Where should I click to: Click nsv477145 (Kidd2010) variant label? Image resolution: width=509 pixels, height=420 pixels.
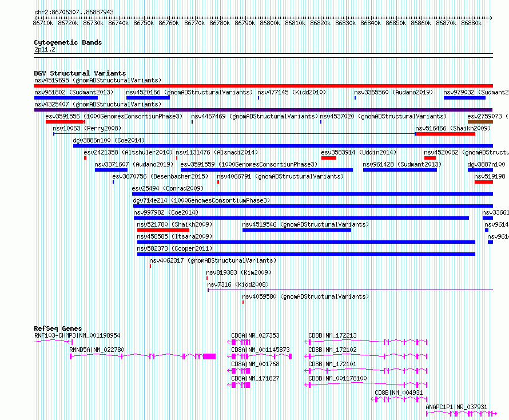(292, 92)
